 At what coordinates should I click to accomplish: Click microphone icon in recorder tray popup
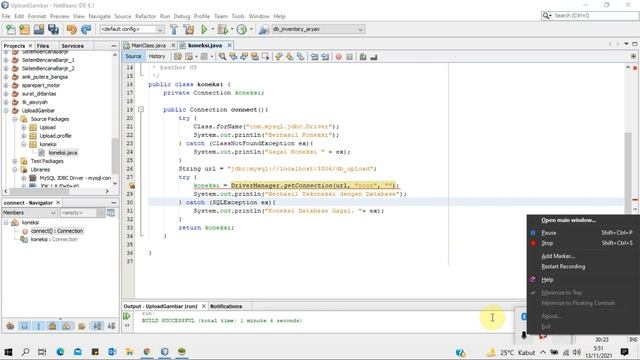[524, 336]
